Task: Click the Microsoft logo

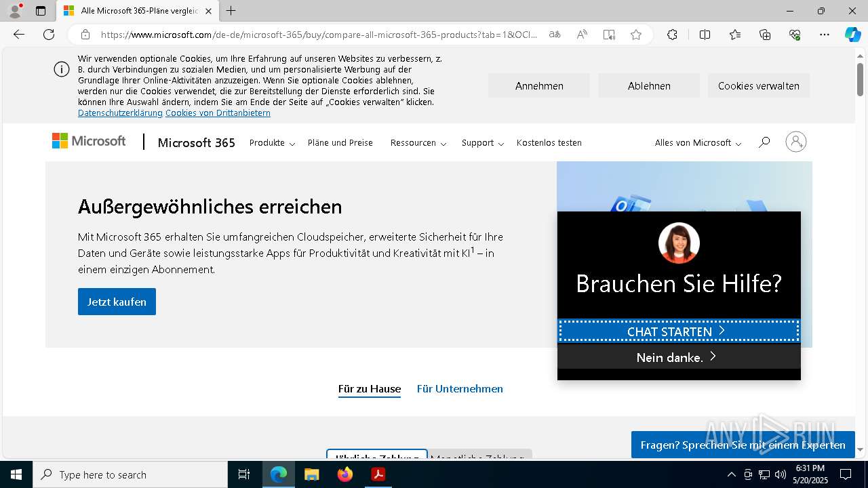Action: click(89, 141)
